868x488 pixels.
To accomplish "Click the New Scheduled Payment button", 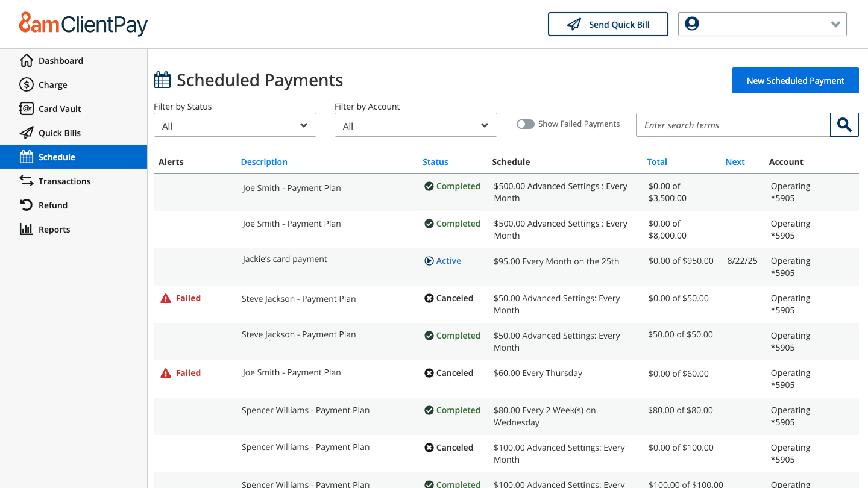I will click(x=795, y=81).
